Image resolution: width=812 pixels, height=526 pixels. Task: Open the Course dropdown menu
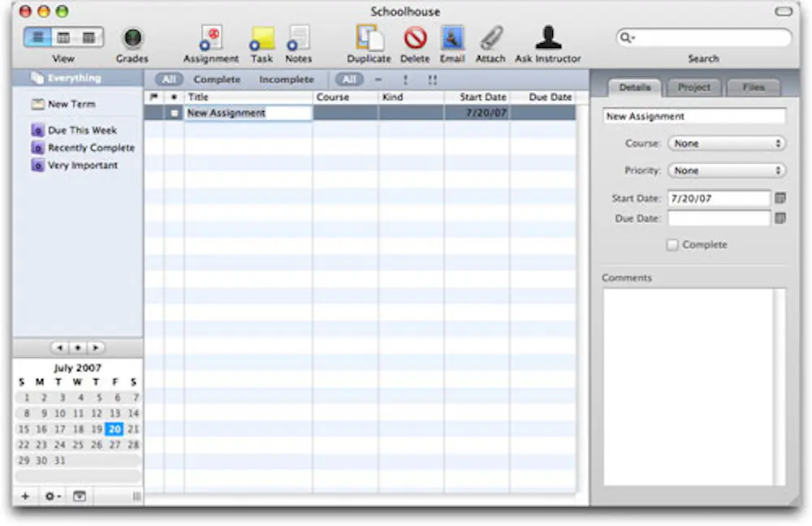click(x=727, y=144)
